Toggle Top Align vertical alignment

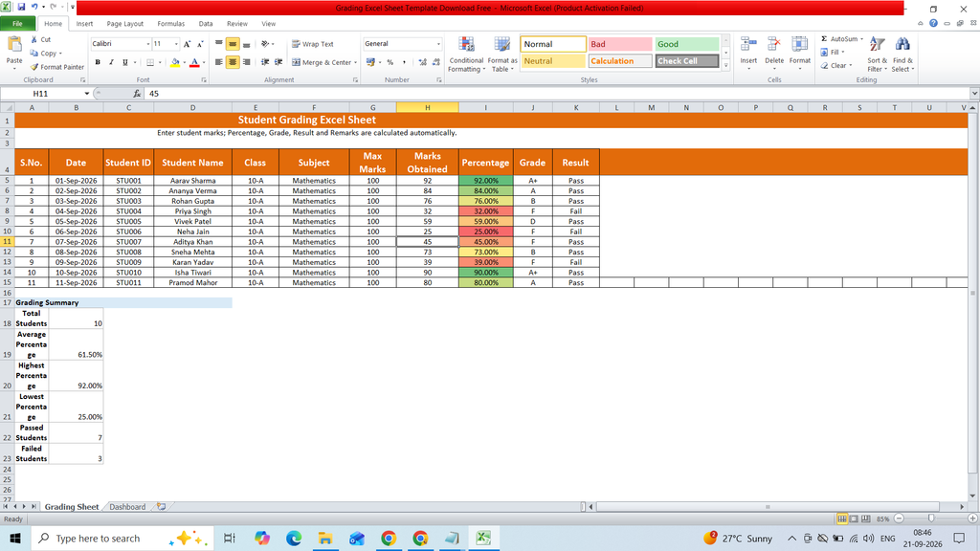219,44
